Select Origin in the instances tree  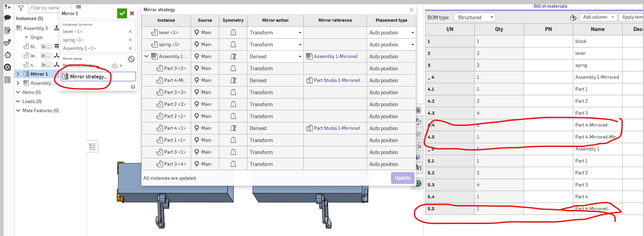click(37, 37)
